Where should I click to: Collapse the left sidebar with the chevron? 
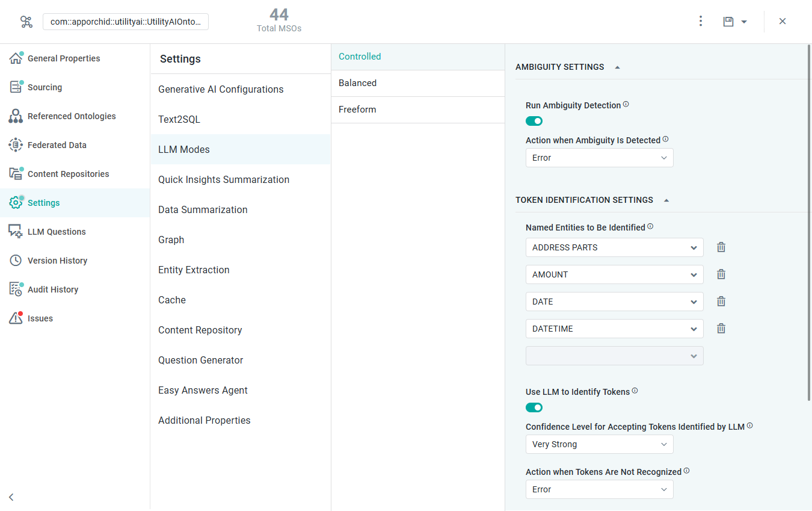click(x=11, y=497)
